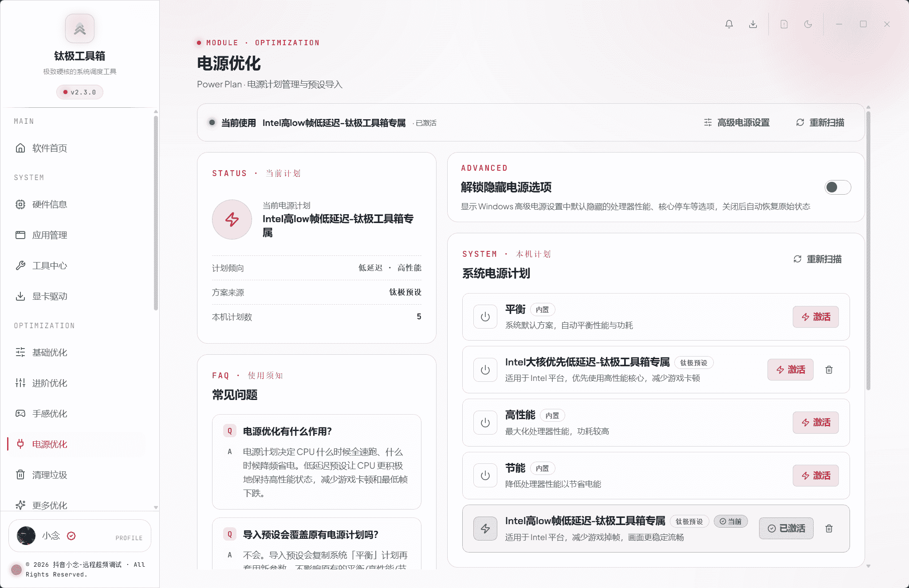Click the lightning circle icon in status card

232,220
